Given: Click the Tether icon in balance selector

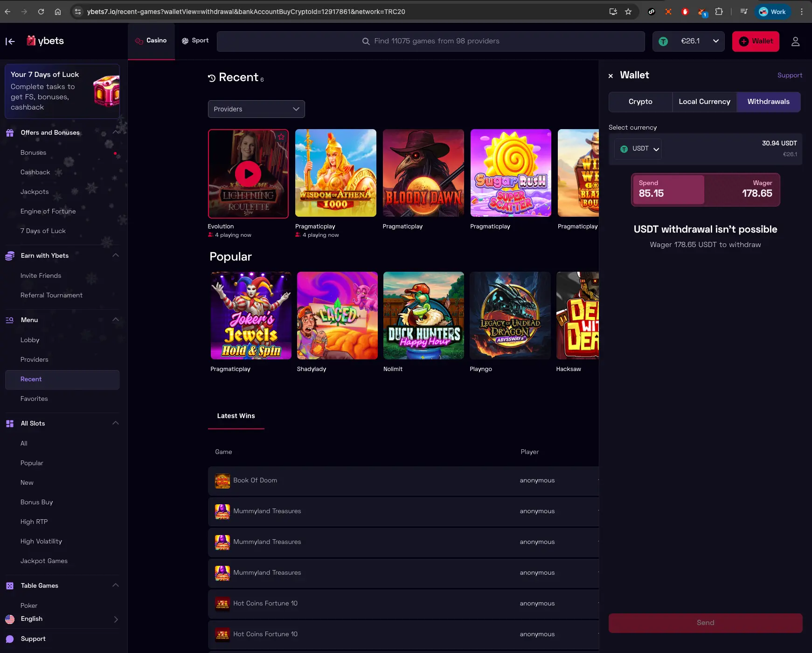Looking at the screenshot, I should coord(663,41).
